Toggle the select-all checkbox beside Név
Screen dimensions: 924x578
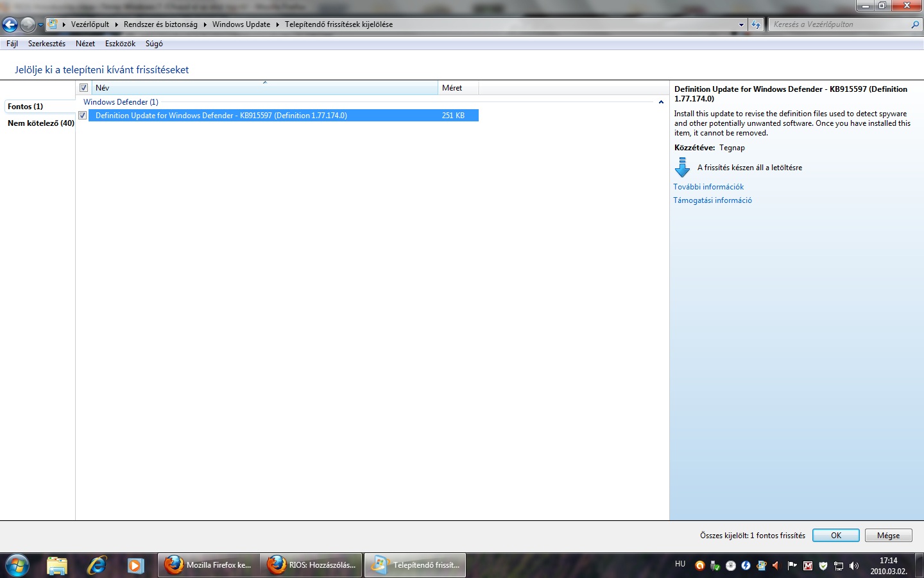pos(83,88)
